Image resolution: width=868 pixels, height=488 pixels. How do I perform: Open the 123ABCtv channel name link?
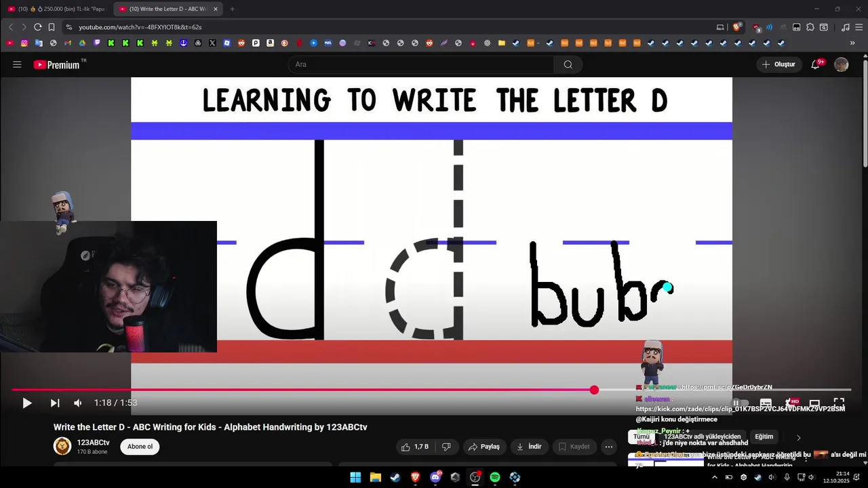pyautogui.click(x=94, y=443)
